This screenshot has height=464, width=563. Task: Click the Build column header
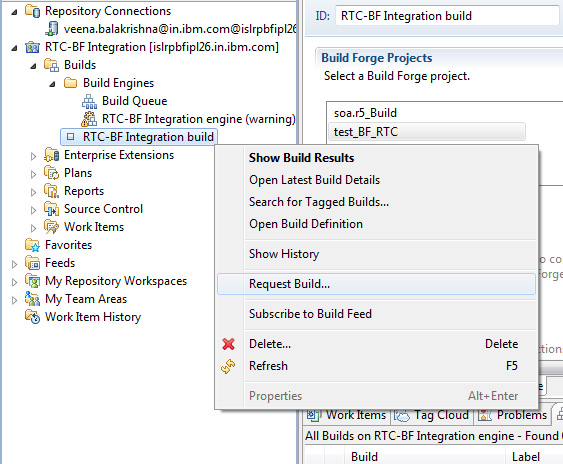[x=424, y=457]
